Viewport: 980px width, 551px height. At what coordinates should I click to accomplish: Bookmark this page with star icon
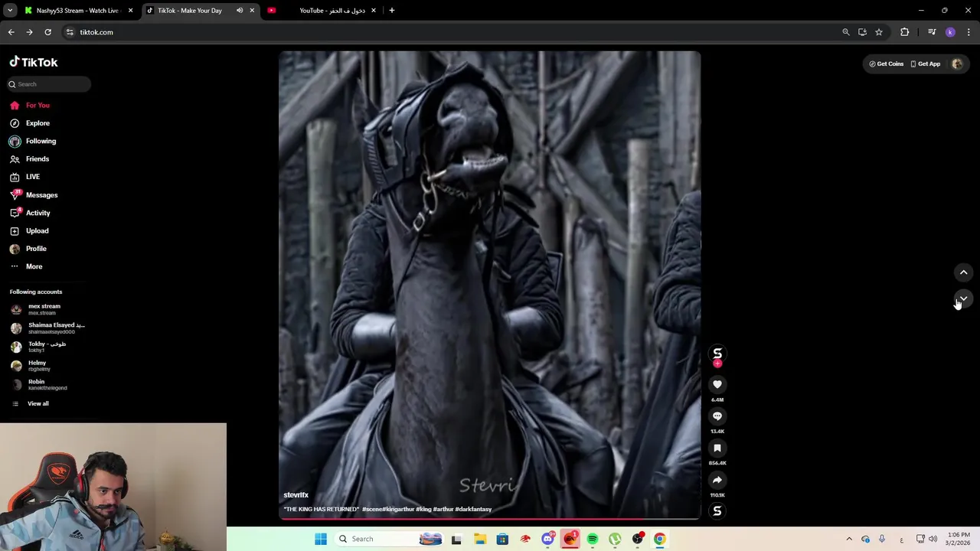pyautogui.click(x=879, y=32)
